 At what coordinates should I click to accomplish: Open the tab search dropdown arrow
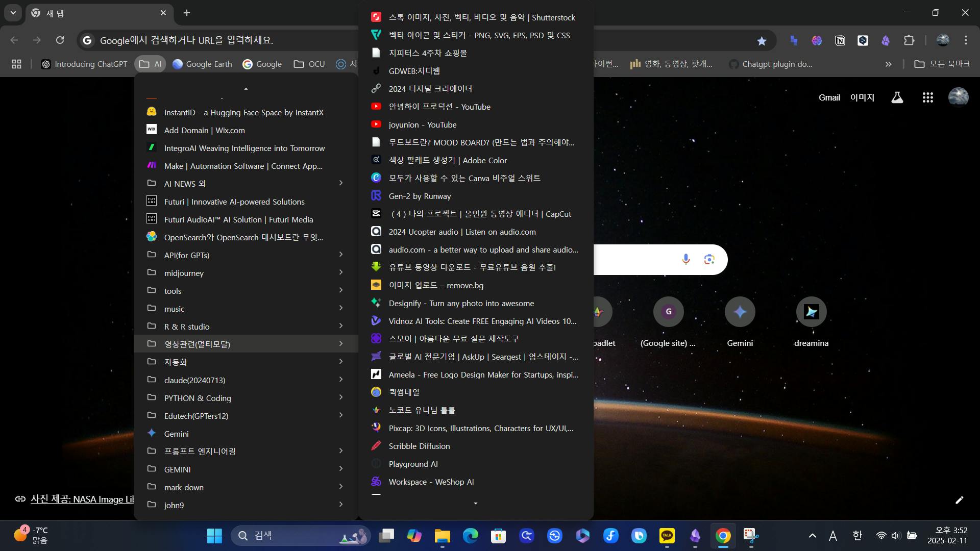pyautogui.click(x=13, y=13)
